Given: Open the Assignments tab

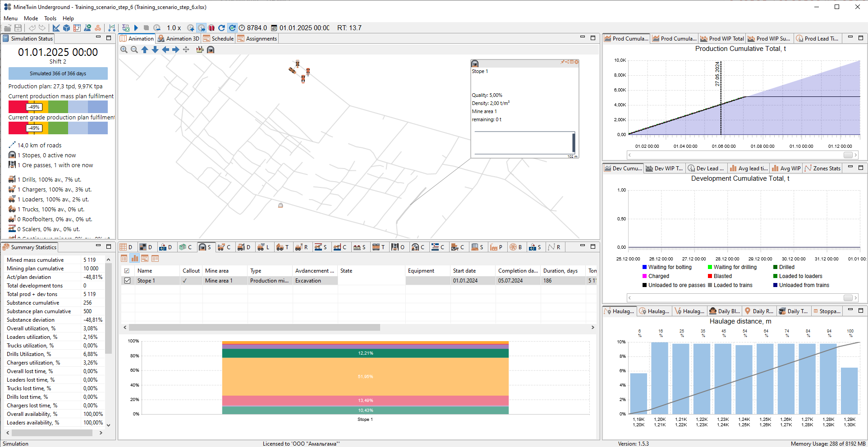Looking at the screenshot, I should [257, 39].
